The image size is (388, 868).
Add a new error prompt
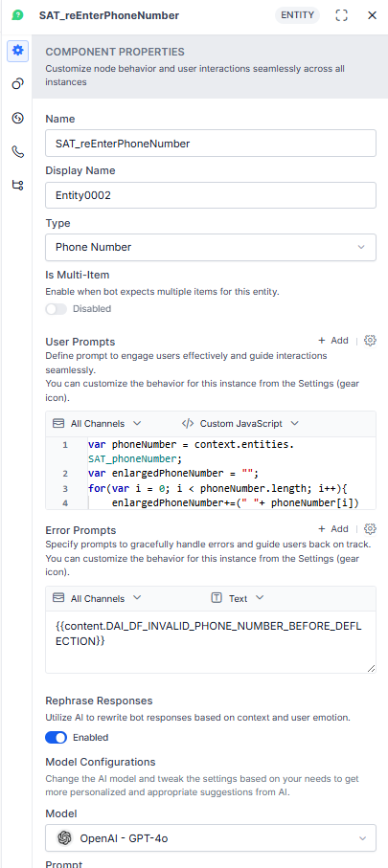(x=333, y=528)
